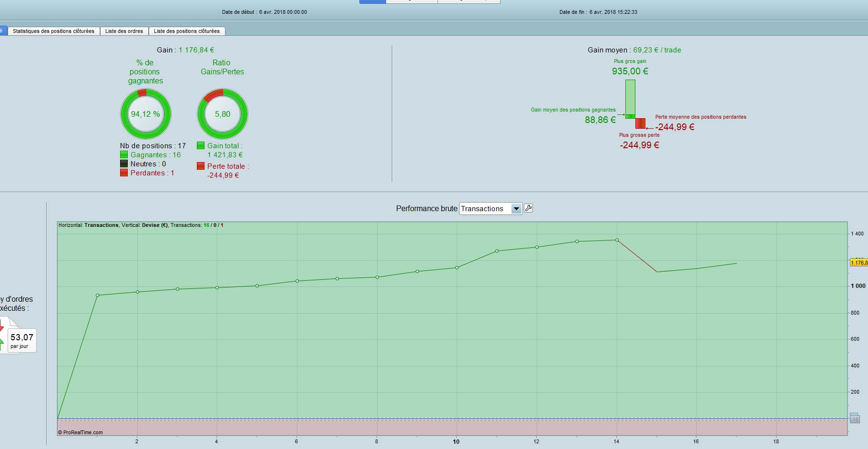The height and width of the screenshot is (449, 868).
Task: Click the 5,80 gain/loss ratio donut
Action: [x=223, y=114]
